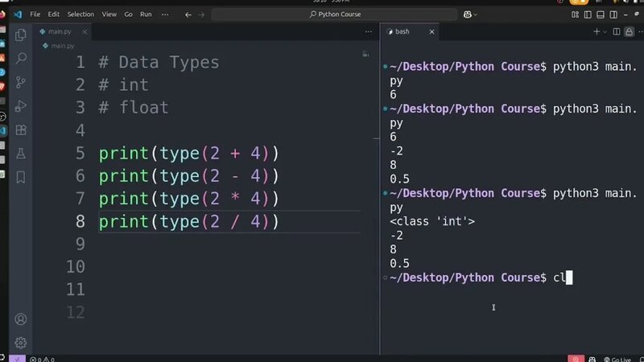644x362 pixels.
Task: Create a new terminal with plus icon
Action: click(x=597, y=31)
